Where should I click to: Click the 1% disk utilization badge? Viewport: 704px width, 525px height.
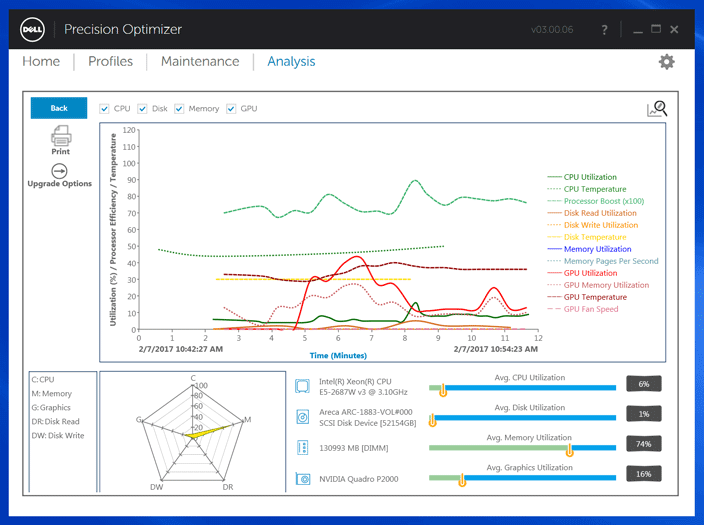tap(644, 414)
